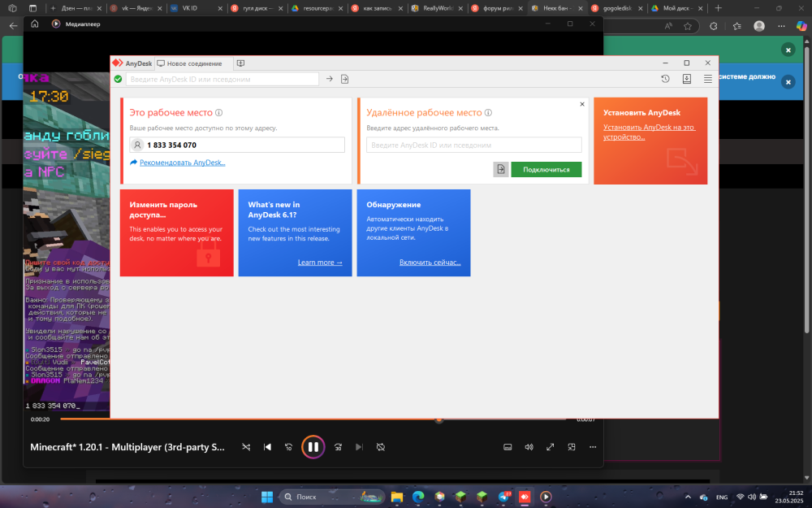Toggle shuffle in media player
Screen dimensions: 812x508
[x=246, y=447]
